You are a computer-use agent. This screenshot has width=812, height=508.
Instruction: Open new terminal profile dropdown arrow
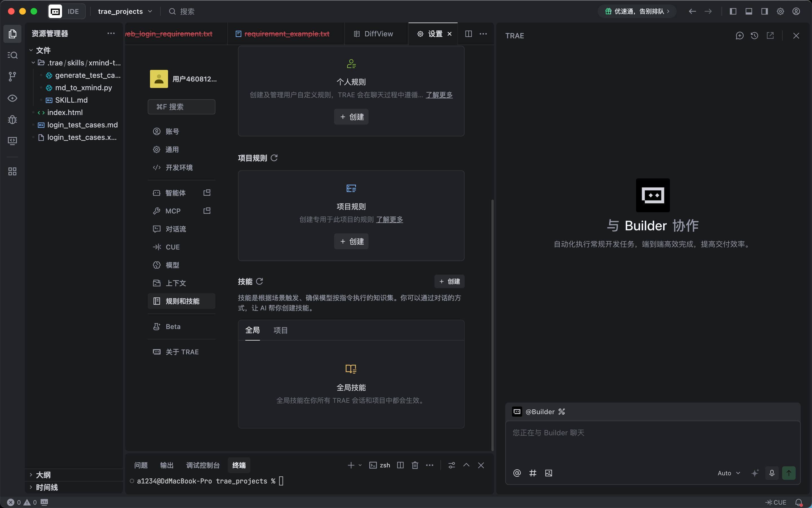360,465
